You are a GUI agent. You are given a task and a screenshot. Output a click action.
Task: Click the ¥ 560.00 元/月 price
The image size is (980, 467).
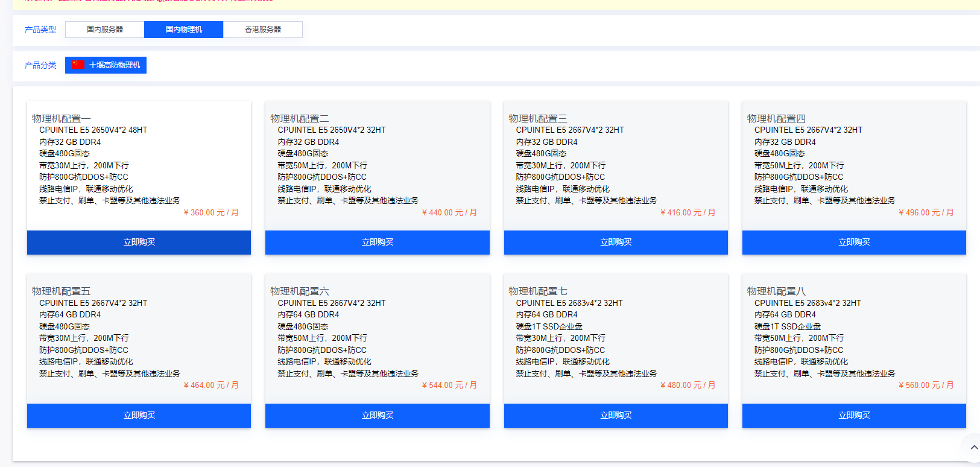926,385
